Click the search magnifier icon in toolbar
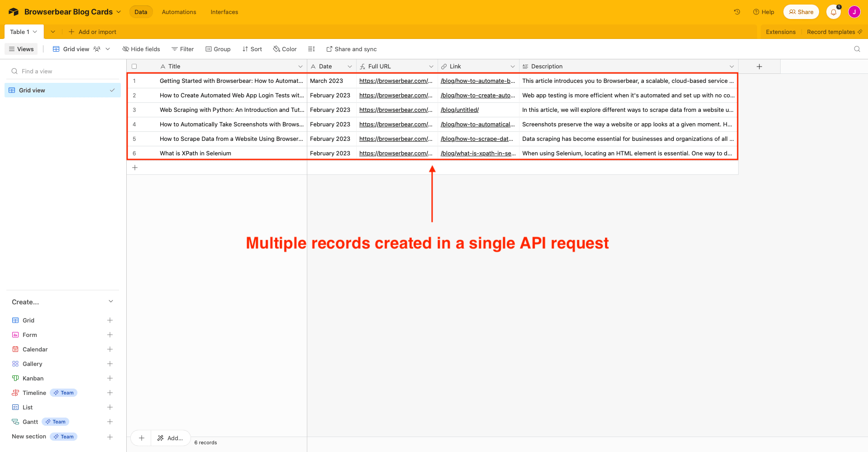 point(857,49)
